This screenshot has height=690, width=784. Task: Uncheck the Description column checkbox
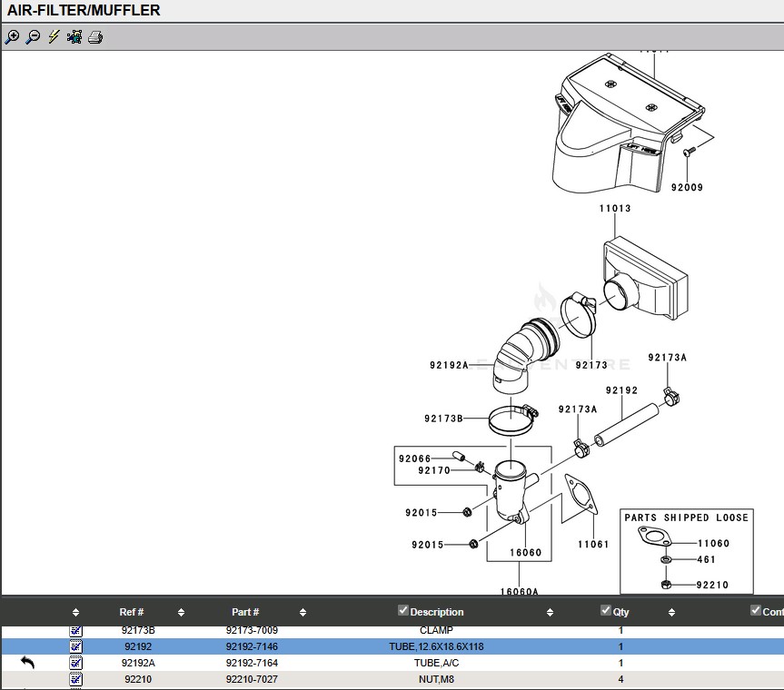point(403,611)
